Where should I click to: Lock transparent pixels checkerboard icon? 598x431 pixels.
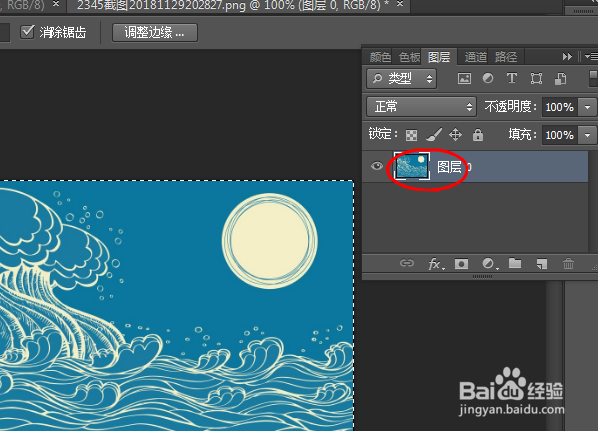411,135
